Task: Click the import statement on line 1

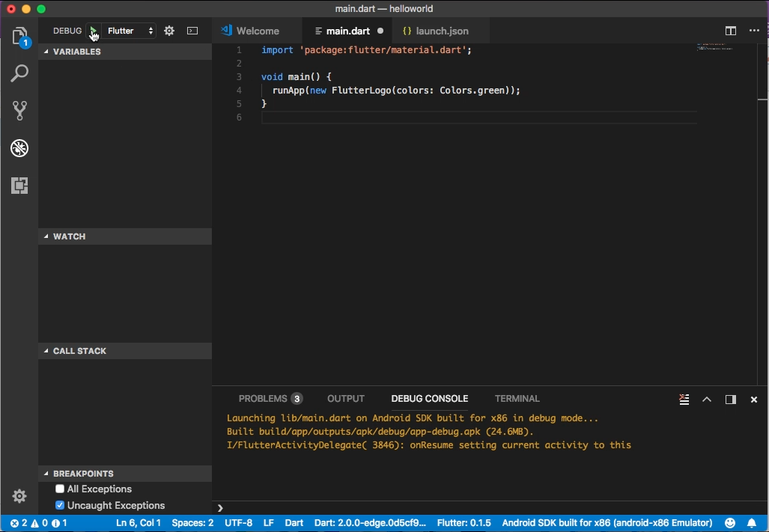Action: point(366,50)
